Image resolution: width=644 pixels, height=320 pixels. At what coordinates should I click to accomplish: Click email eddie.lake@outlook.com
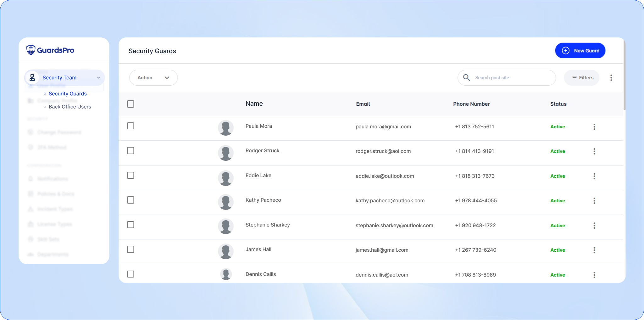tap(385, 176)
